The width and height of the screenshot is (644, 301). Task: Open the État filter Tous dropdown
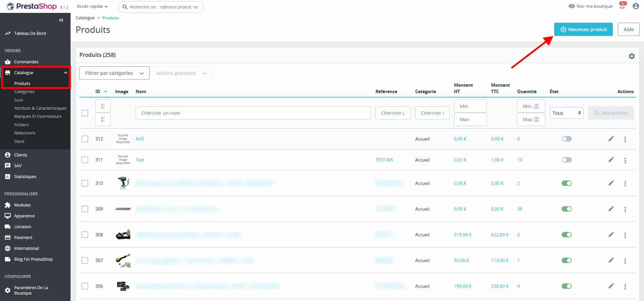point(566,113)
